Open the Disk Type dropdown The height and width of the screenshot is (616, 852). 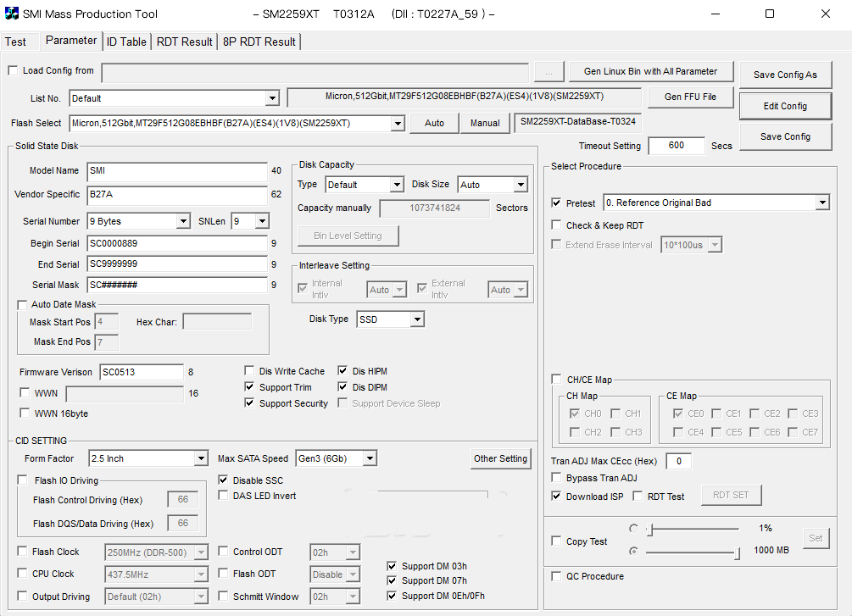click(x=417, y=319)
